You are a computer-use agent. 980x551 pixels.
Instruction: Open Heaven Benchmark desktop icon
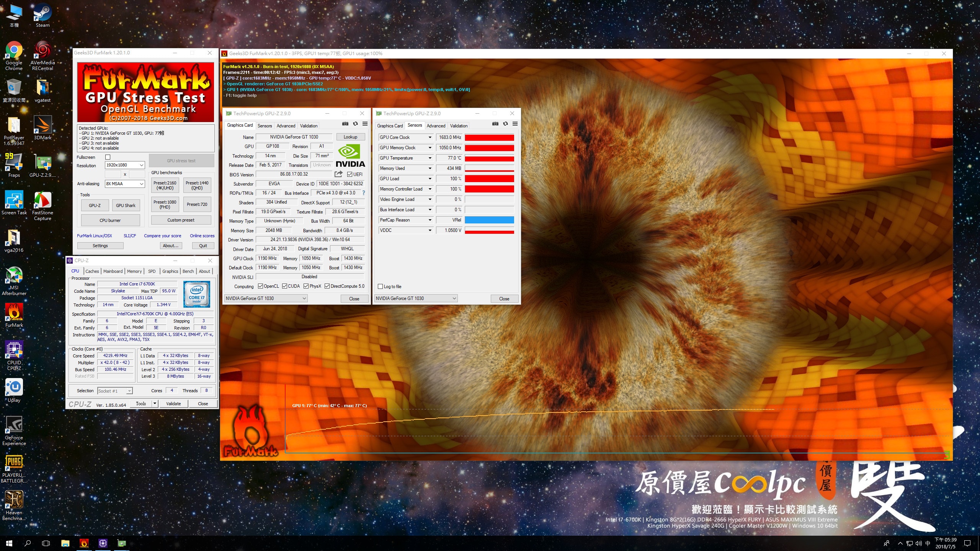(x=14, y=506)
